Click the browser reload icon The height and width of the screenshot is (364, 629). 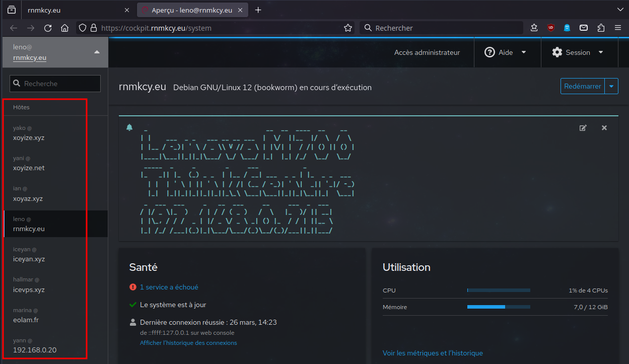[x=48, y=28]
